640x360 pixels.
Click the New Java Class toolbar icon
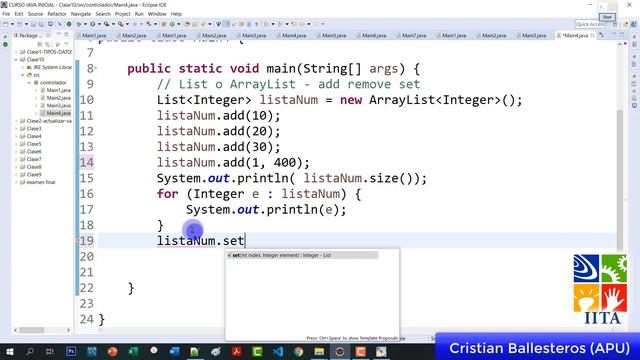pos(172,24)
